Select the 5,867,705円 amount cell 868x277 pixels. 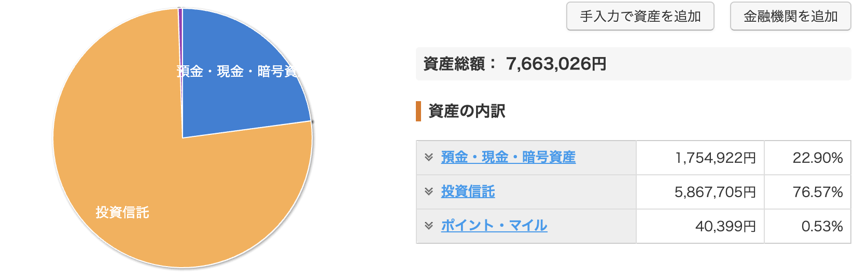(715, 192)
